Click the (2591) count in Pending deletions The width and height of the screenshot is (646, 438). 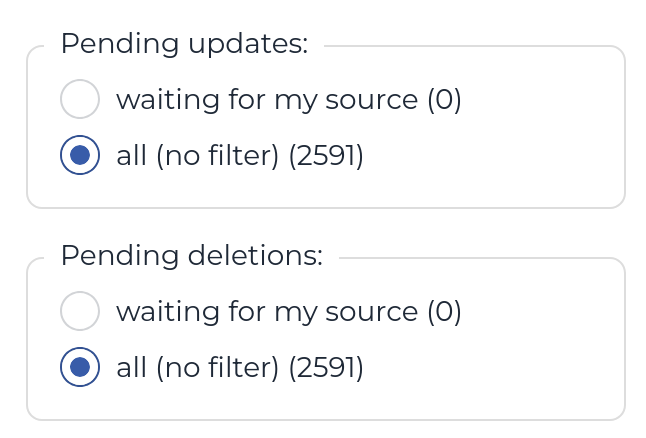click(x=325, y=367)
